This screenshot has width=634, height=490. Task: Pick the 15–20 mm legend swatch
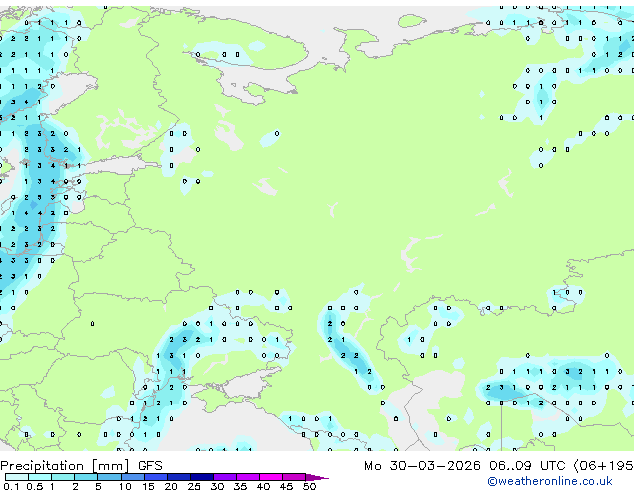click(156, 477)
